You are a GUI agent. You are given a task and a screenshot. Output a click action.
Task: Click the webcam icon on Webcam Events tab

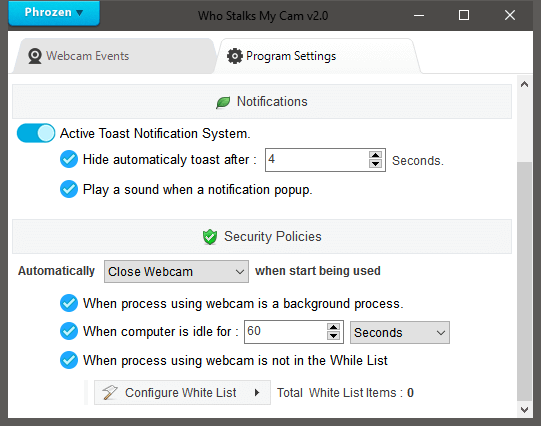[x=35, y=56]
